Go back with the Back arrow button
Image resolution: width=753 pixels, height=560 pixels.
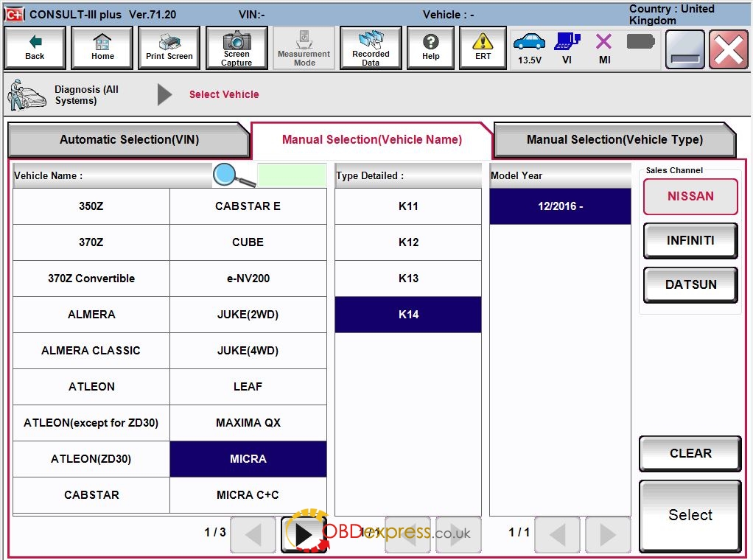(x=35, y=48)
